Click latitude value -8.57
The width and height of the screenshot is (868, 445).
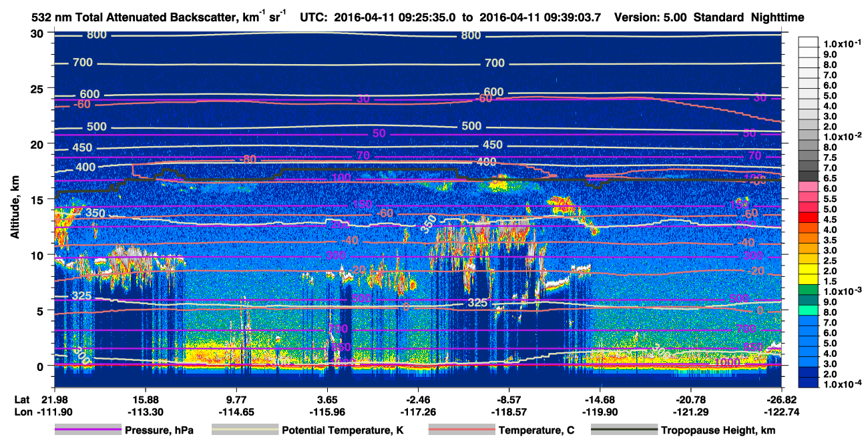tap(509, 399)
